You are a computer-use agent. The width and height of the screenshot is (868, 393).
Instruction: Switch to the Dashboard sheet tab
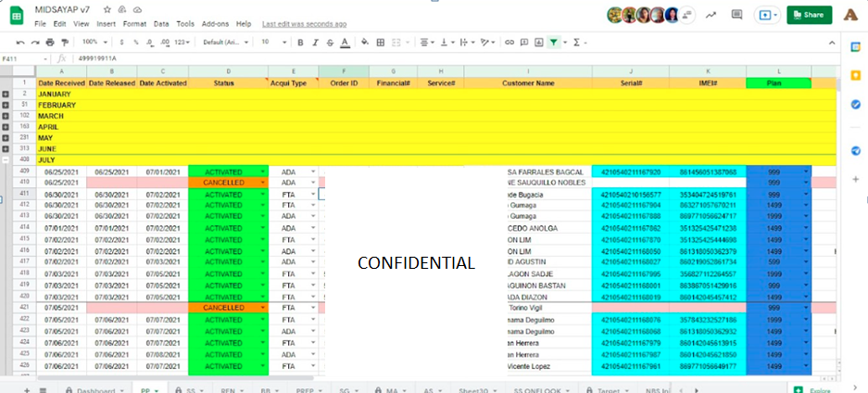pyautogui.click(x=94, y=390)
